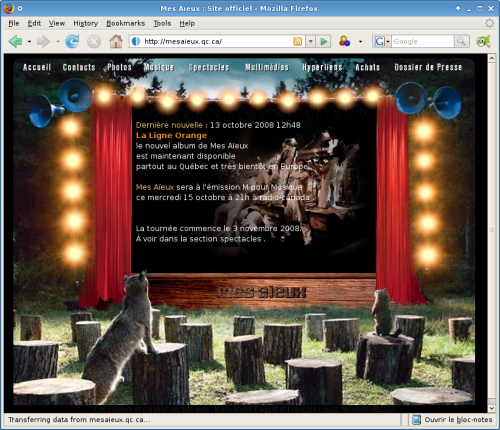Reload the current page
Screen dimensions: 500x430
coord(72,42)
